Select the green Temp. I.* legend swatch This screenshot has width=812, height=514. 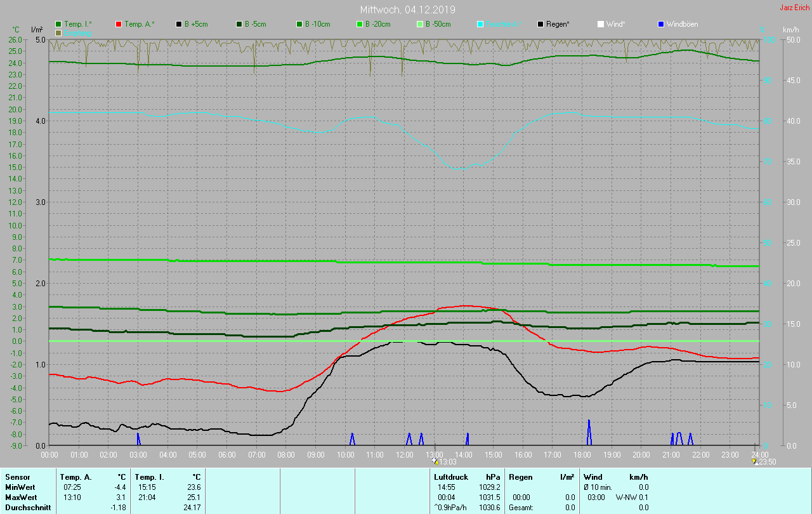59,24
